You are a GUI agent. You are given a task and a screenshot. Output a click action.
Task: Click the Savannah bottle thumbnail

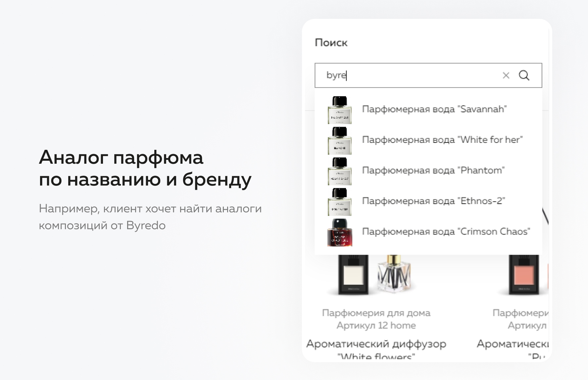pos(339,110)
